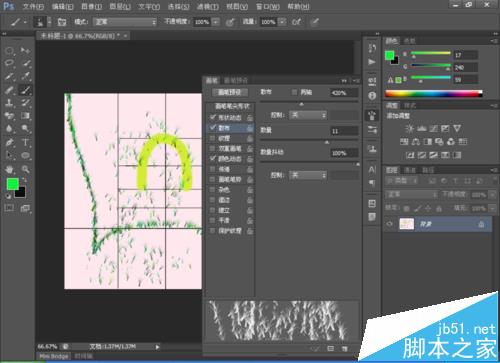Toggle the brush panel icon in the options bar
This screenshot has width=500, height=363.
click(62, 22)
